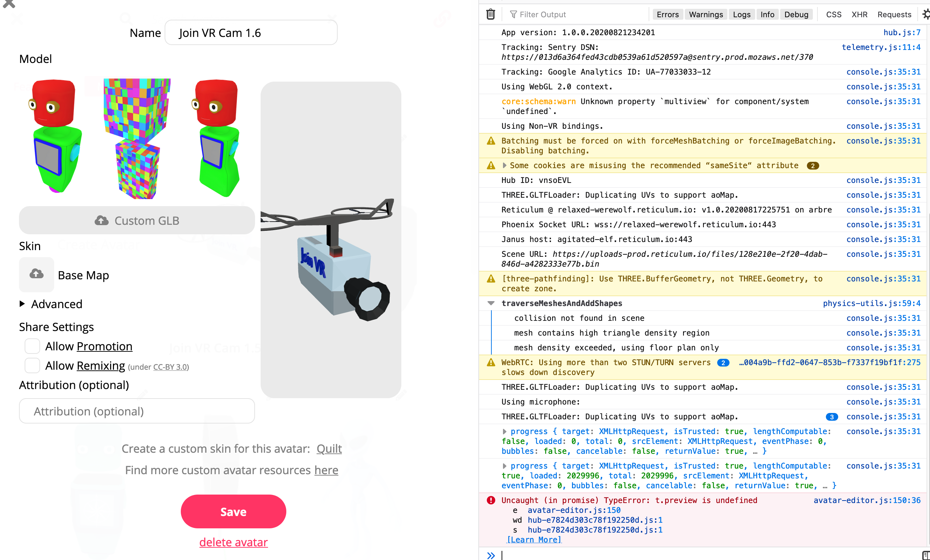Clear console output with the trash icon

490,14
